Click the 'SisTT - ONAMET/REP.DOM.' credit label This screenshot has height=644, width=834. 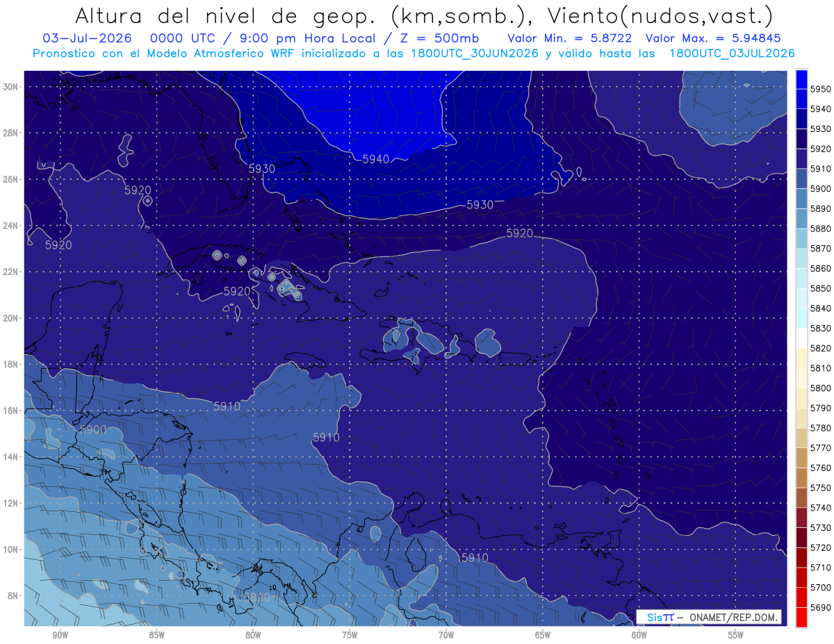(709, 617)
